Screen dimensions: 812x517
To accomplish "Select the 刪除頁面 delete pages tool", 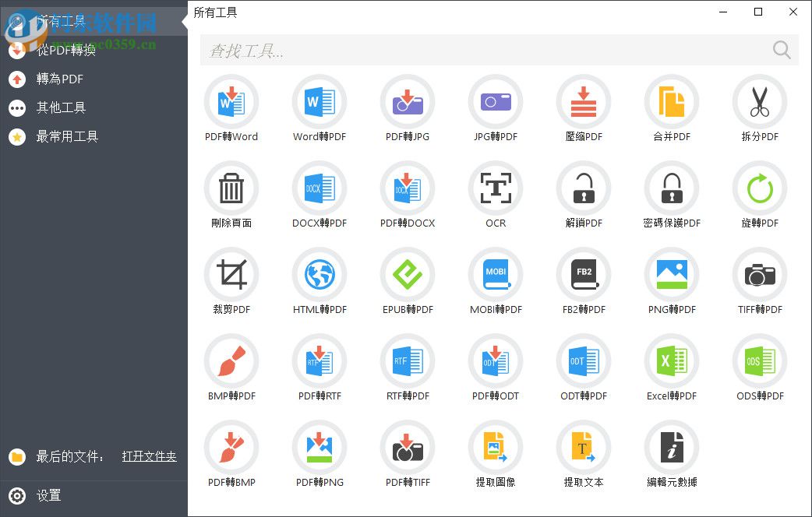I will (231, 195).
